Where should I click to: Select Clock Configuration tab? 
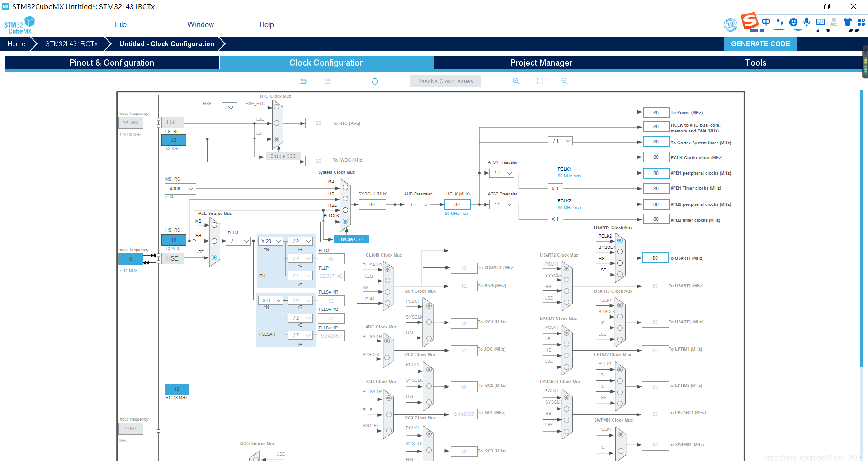click(326, 63)
